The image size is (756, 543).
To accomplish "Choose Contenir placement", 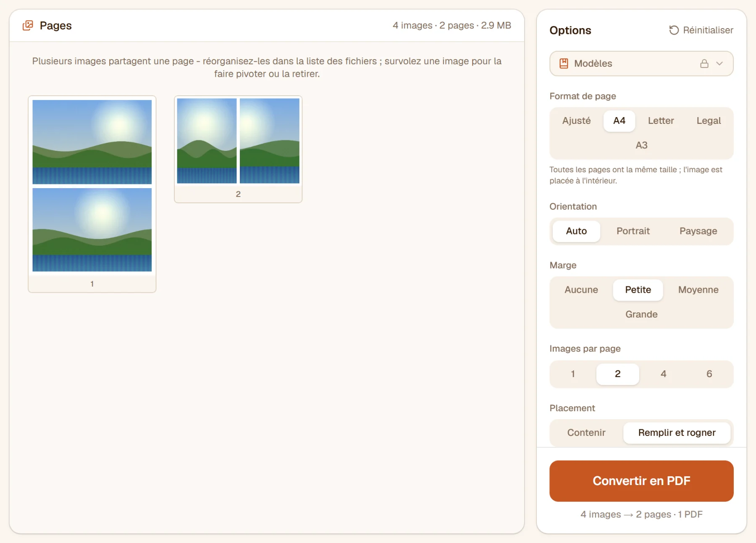I will pyautogui.click(x=586, y=433).
